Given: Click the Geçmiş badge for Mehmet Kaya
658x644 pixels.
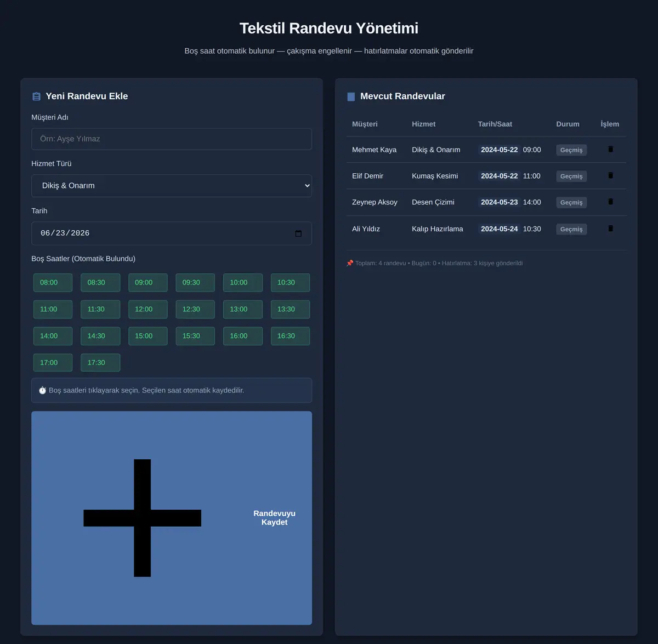Looking at the screenshot, I should click(571, 150).
